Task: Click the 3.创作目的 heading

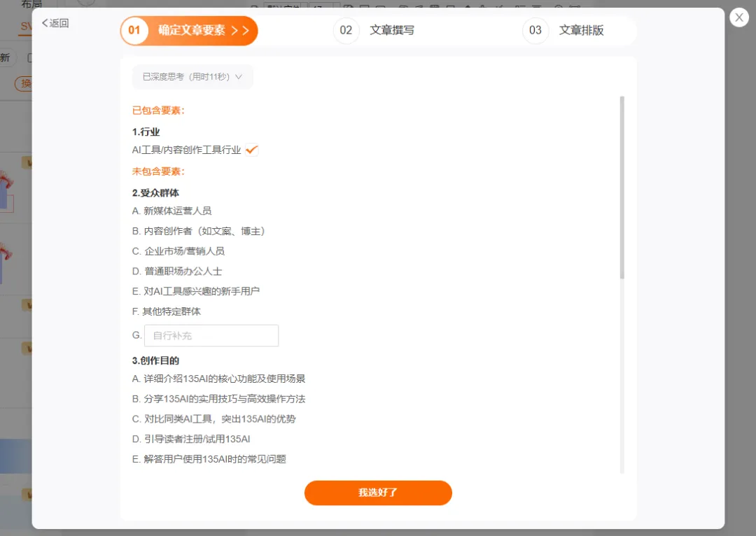Action: [x=155, y=360]
